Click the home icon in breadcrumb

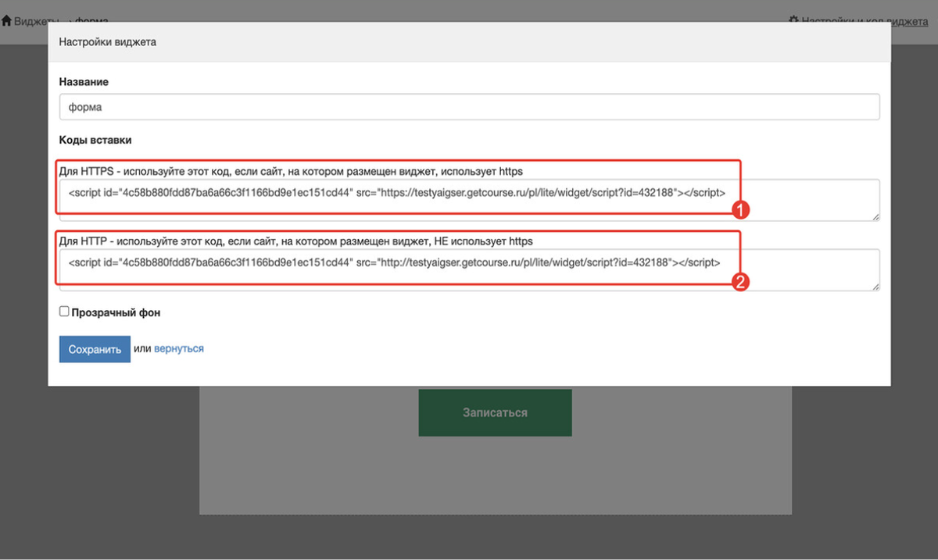[x=7, y=21]
